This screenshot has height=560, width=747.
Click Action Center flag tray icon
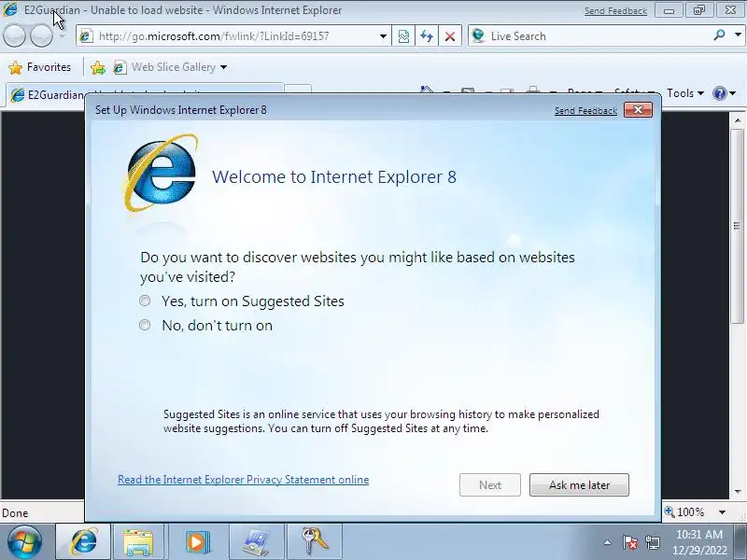[629, 542]
